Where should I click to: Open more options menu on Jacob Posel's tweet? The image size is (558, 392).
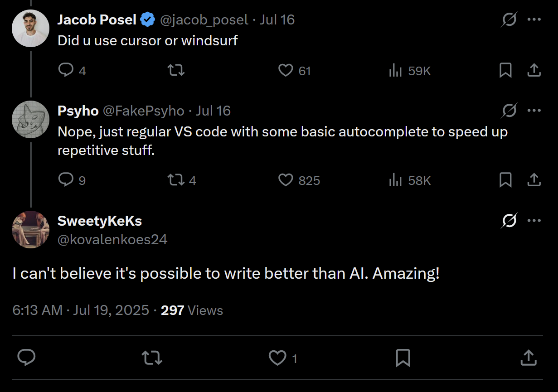click(x=534, y=19)
